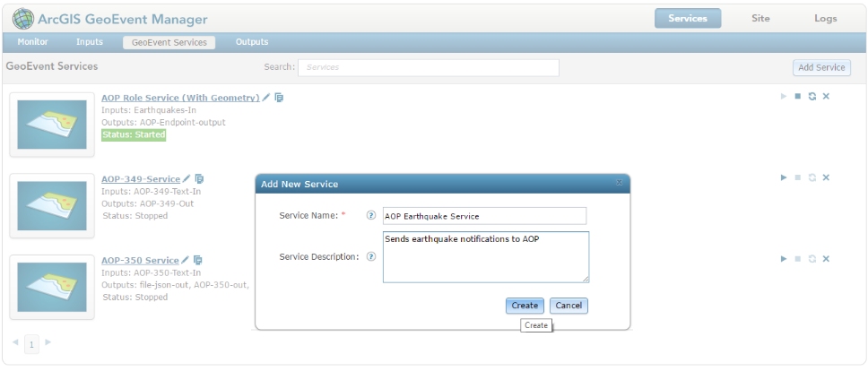Open AOP Role Service (With Geometry) link
Viewport: 868px width, 380px height.
(x=180, y=98)
